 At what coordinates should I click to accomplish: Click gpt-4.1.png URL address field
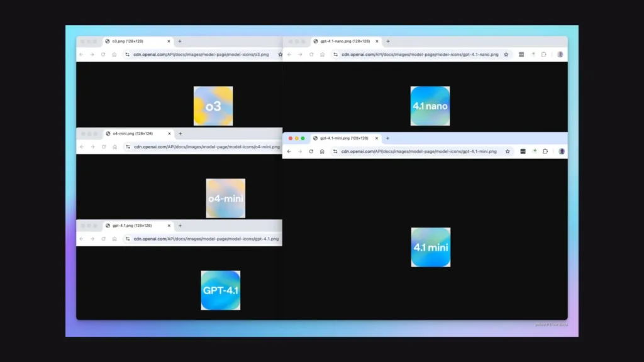tap(202, 239)
